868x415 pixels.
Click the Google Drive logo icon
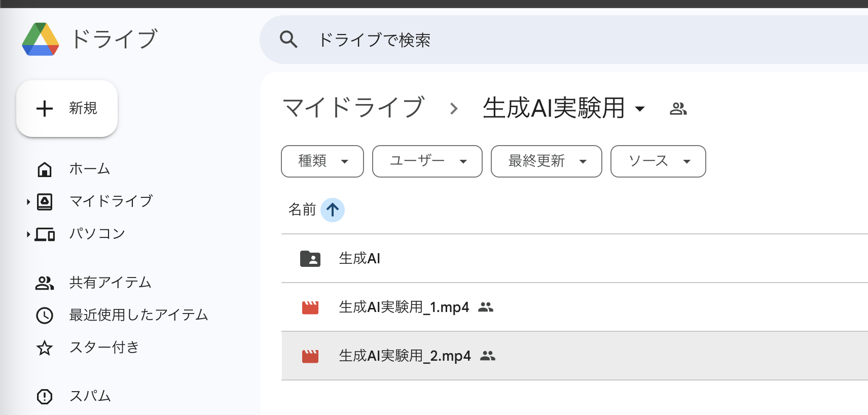point(41,39)
